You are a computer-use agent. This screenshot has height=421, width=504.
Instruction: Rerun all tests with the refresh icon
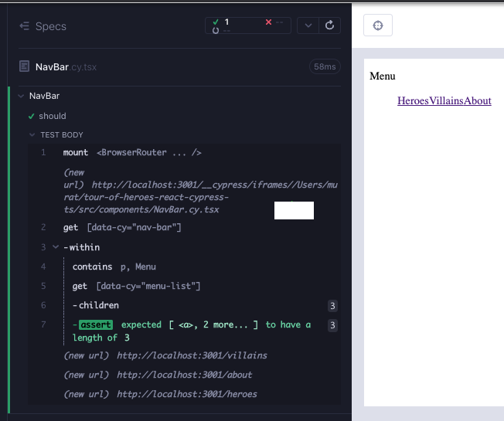[x=329, y=25]
